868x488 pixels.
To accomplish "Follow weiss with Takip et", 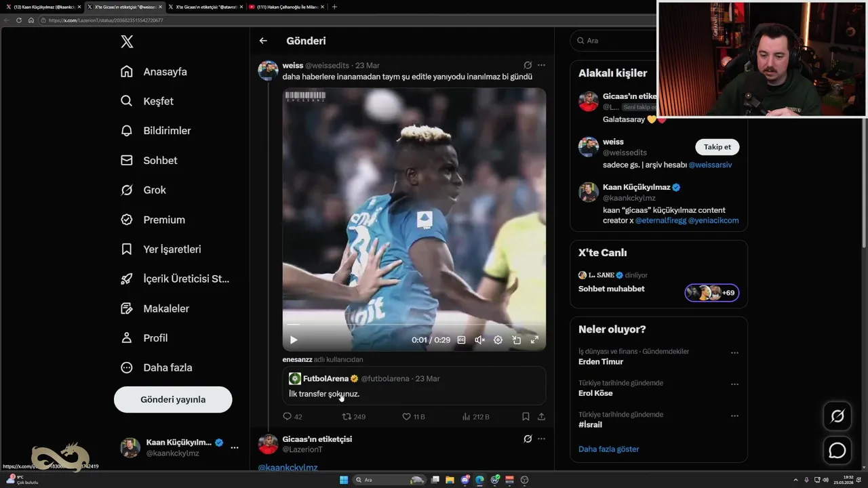I will pos(717,147).
